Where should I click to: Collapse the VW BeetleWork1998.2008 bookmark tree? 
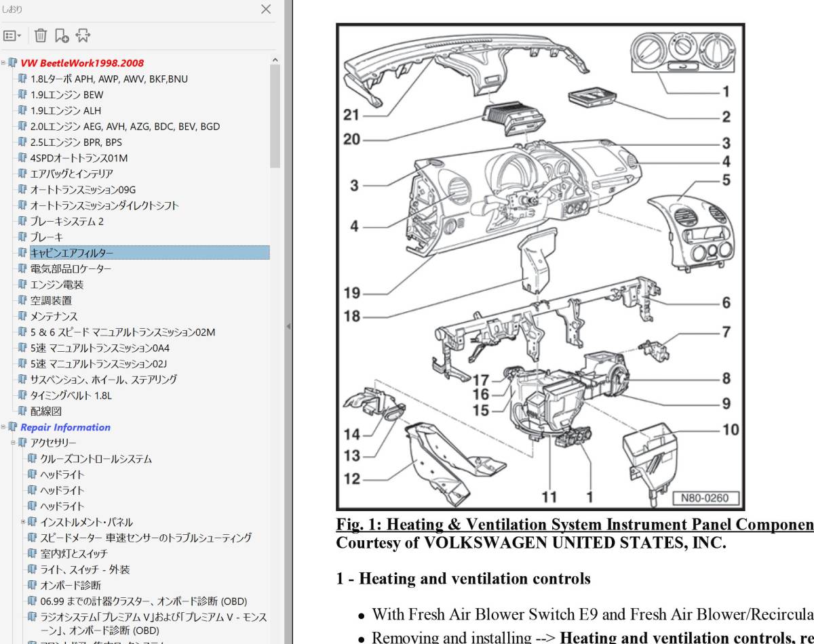click(3, 63)
